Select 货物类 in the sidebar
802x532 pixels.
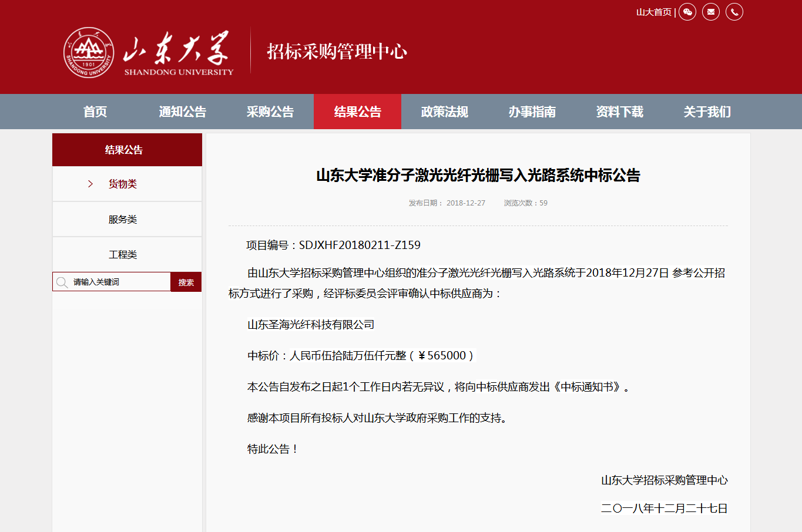click(127, 184)
